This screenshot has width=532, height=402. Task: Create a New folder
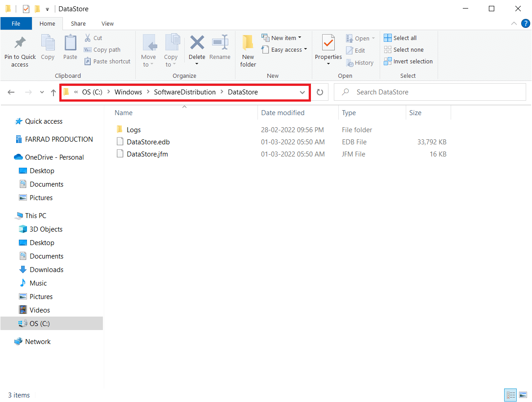click(248, 51)
